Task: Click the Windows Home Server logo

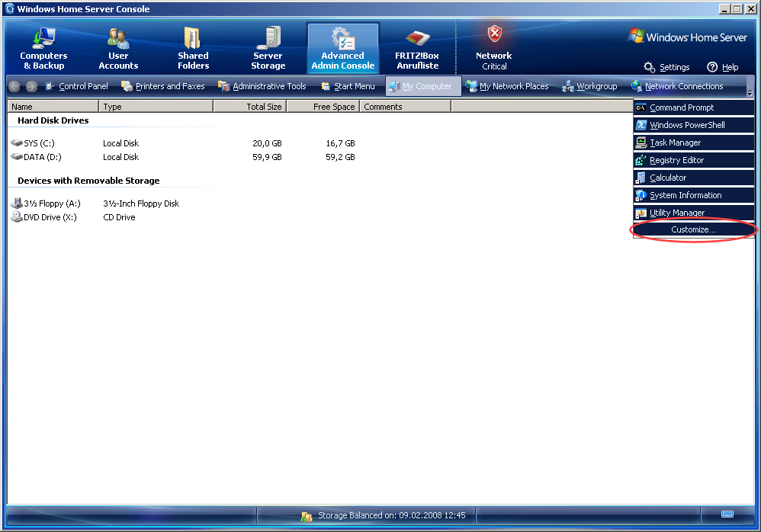Action: (688, 37)
